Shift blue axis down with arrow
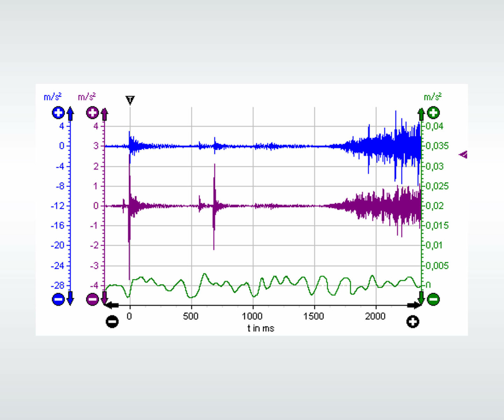The width and height of the screenshot is (504, 420). (70, 298)
